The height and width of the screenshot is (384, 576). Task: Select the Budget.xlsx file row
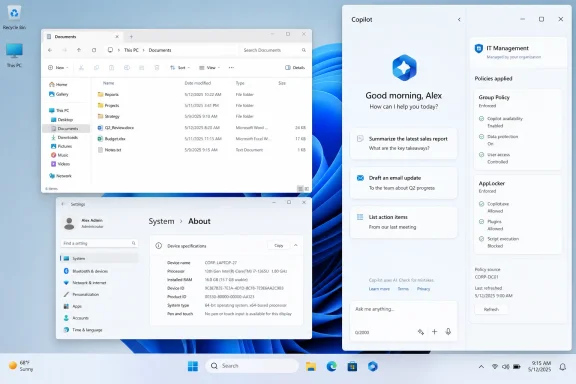point(201,139)
